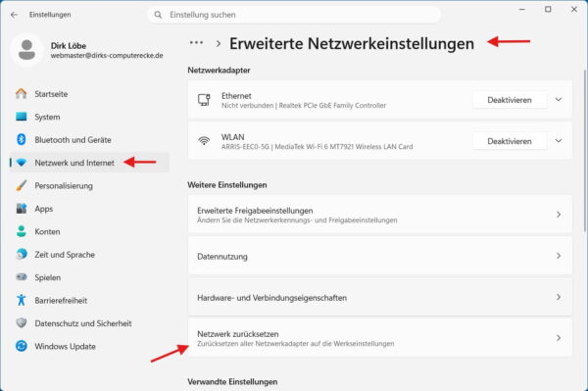Click Erweiterte Netzwerkeinstellungen heading

[x=352, y=43]
